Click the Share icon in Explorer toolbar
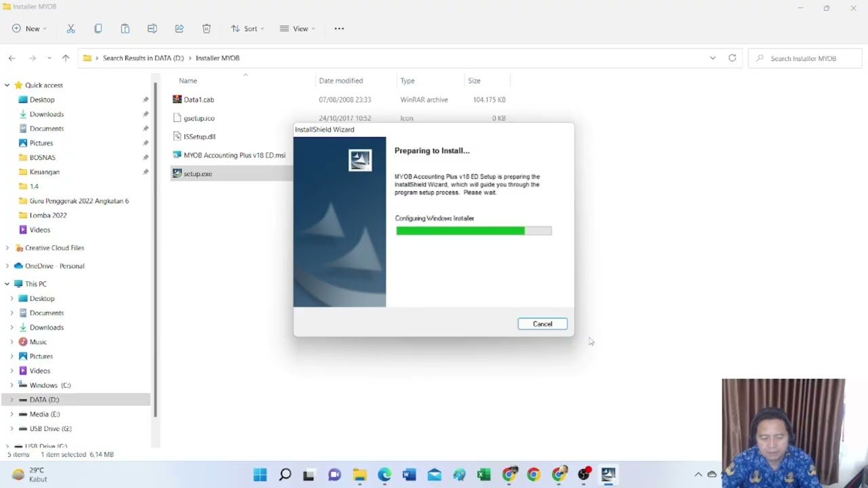The height and width of the screenshot is (488, 868). point(179,28)
